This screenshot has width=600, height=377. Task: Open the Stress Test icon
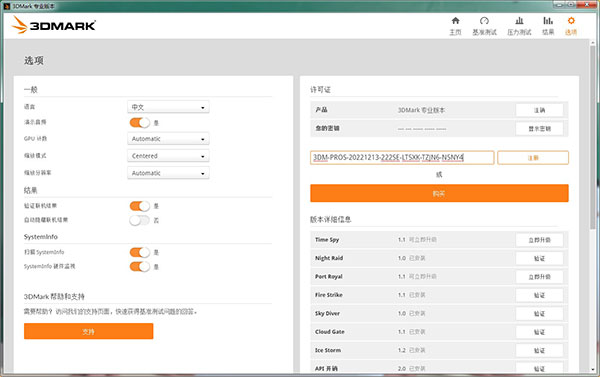click(519, 21)
